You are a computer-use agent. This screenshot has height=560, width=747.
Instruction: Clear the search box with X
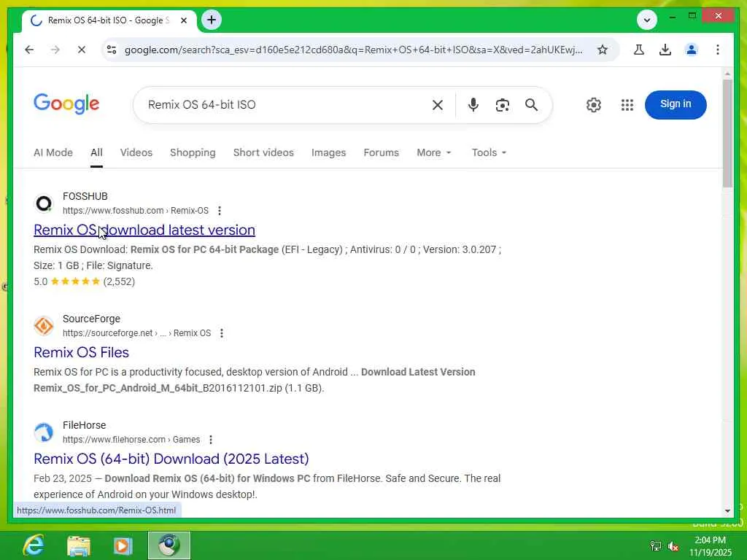(x=438, y=105)
